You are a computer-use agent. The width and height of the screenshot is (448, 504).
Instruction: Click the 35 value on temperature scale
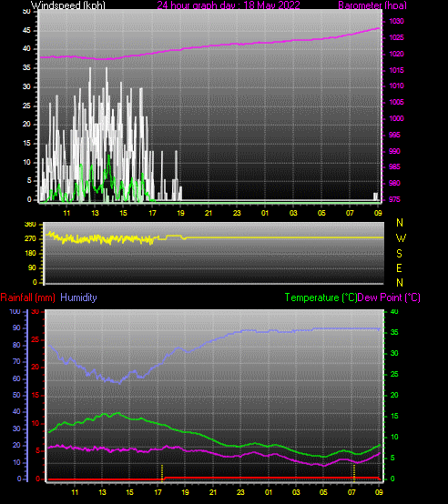tap(394, 332)
